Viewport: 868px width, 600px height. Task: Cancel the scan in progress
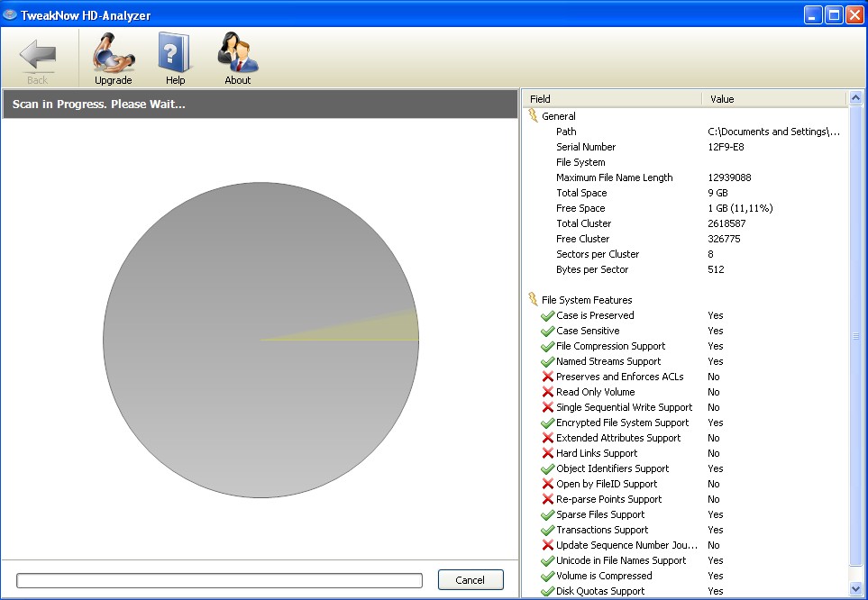471,579
